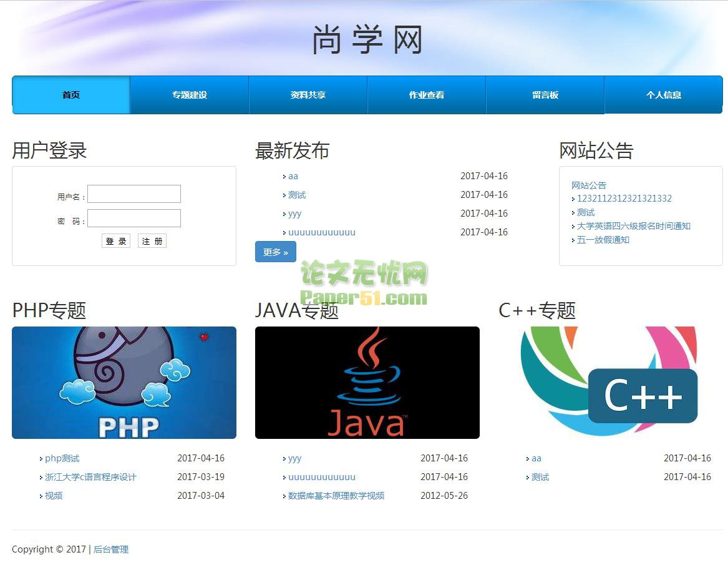Viewport: 728px width, 565px height.
Task: Click the Java logo banner image
Action: (367, 383)
